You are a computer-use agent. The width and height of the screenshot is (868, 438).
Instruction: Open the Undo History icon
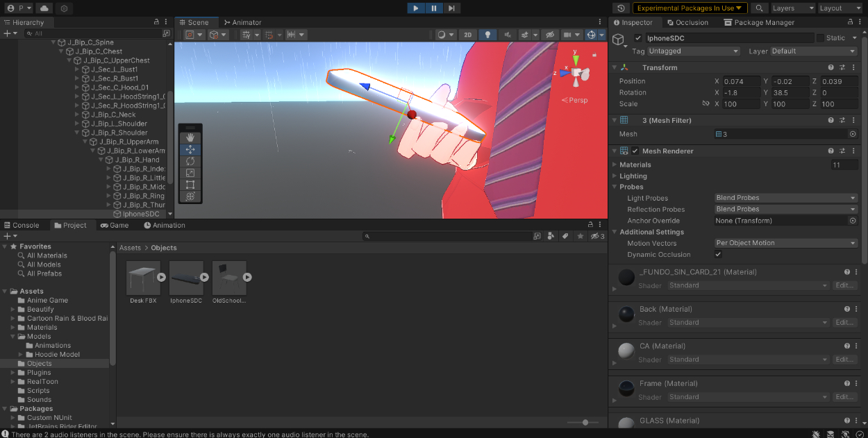[621, 8]
